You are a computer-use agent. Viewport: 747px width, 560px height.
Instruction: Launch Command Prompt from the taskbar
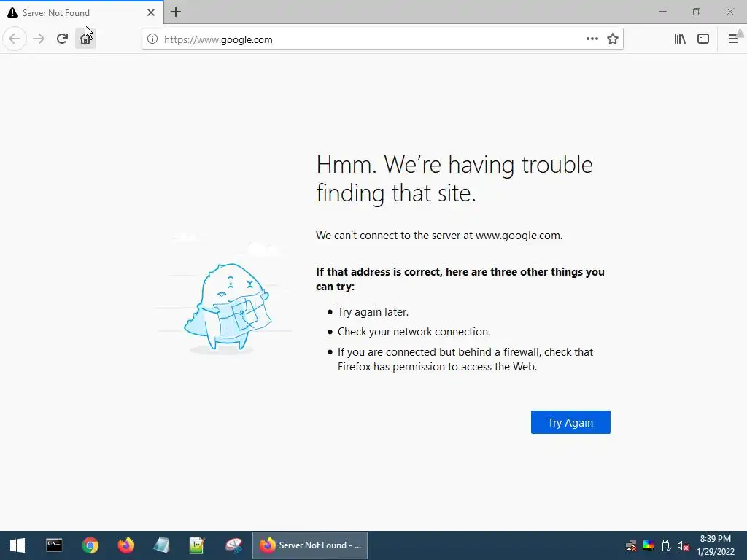(x=54, y=545)
